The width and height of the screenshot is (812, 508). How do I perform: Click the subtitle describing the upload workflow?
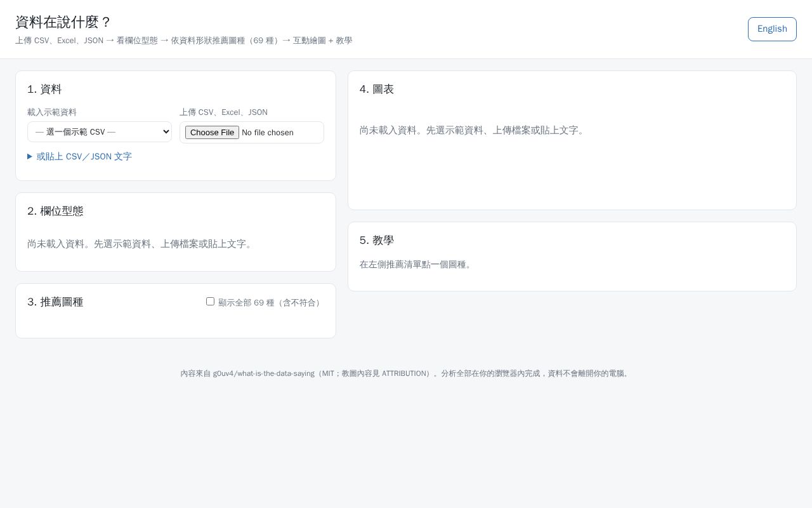184,41
